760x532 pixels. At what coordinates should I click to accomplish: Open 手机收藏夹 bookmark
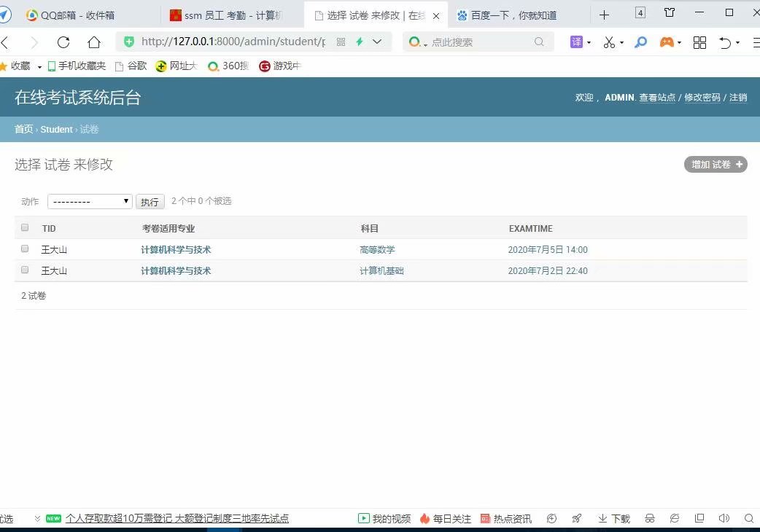(77, 66)
